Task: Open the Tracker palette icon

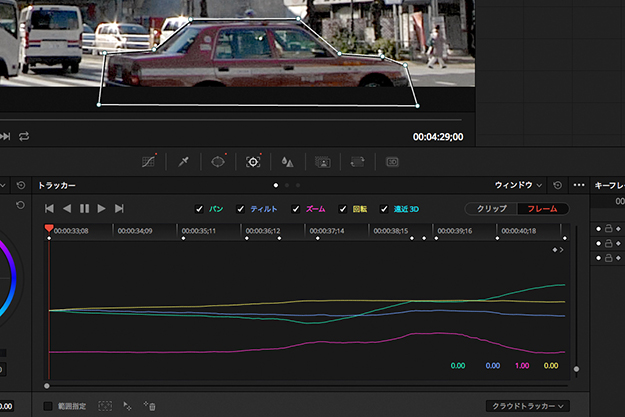Action: (253, 161)
